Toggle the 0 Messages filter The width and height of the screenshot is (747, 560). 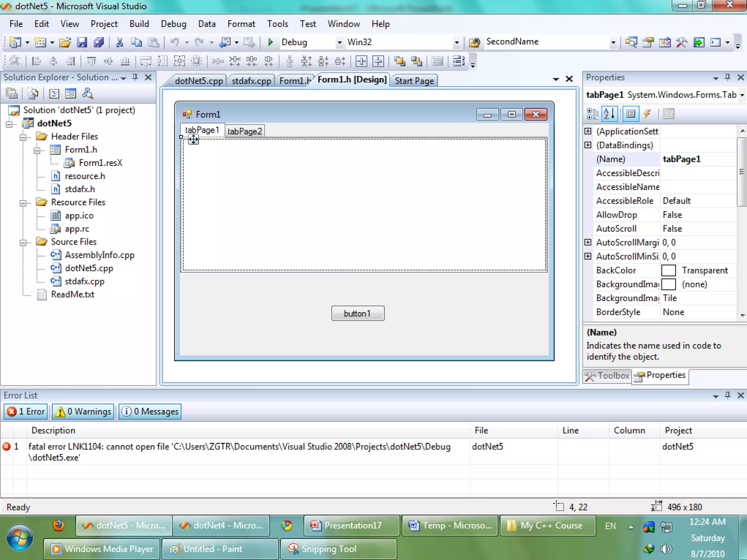(150, 411)
